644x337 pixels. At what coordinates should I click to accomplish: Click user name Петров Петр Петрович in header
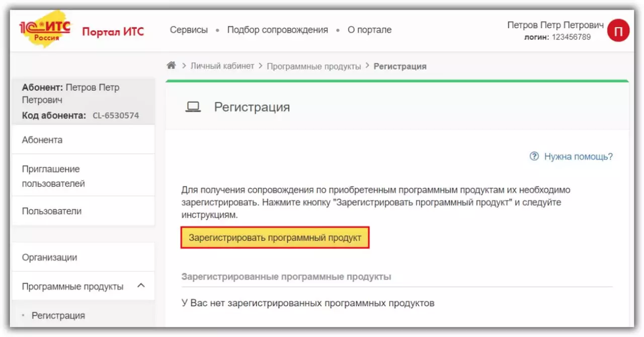555,25
